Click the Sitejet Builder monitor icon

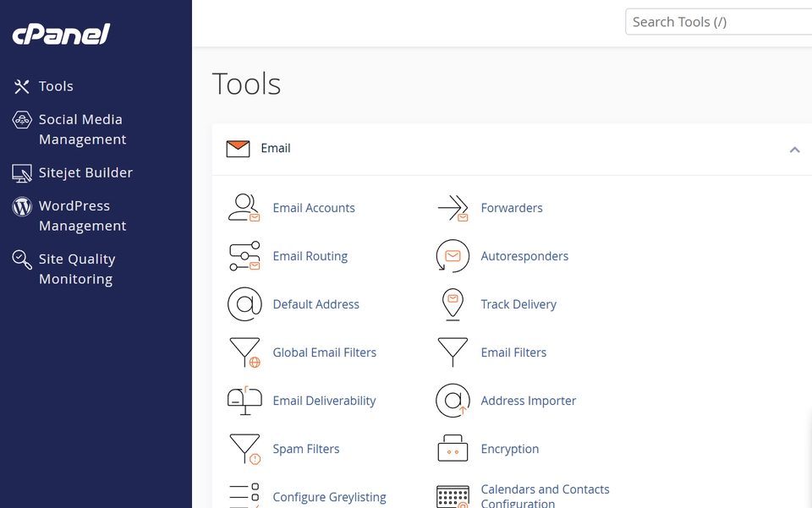coord(22,173)
